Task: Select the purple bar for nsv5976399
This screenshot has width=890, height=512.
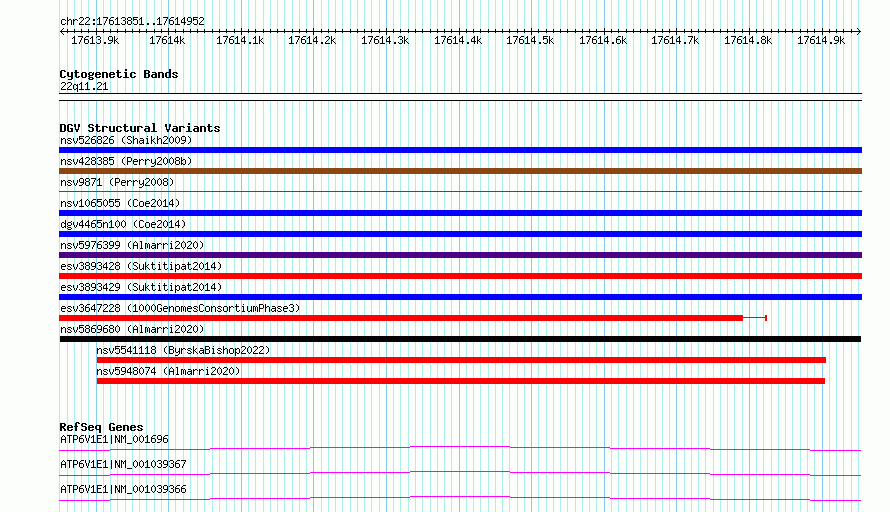Action: pos(460,255)
